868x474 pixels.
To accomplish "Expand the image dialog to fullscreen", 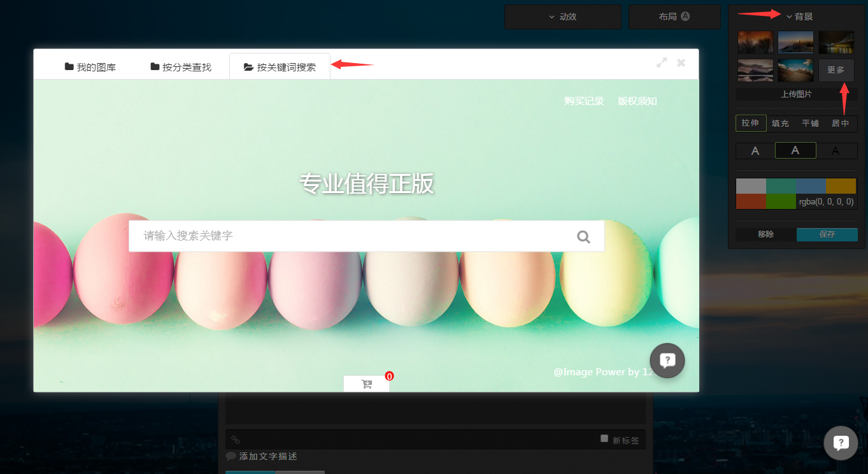I will (662, 62).
